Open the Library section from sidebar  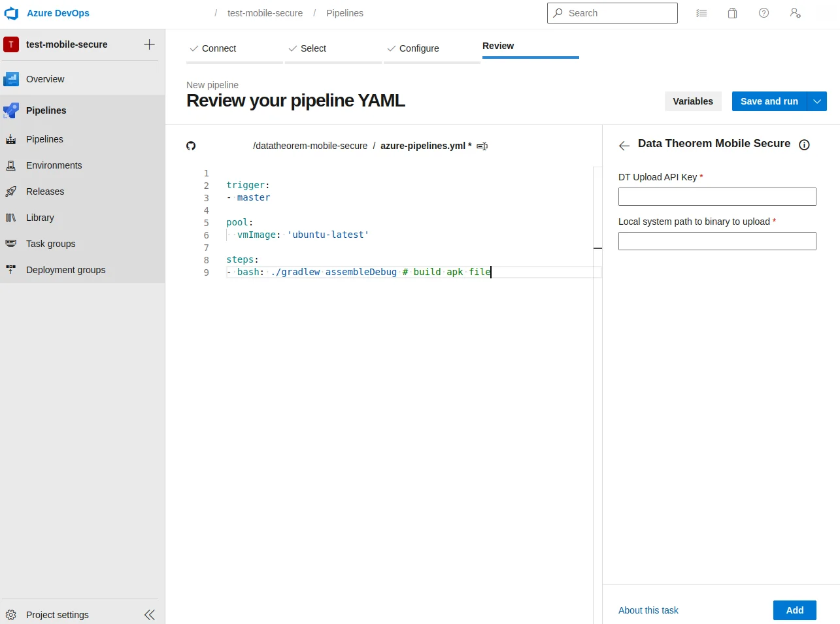point(40,217)
